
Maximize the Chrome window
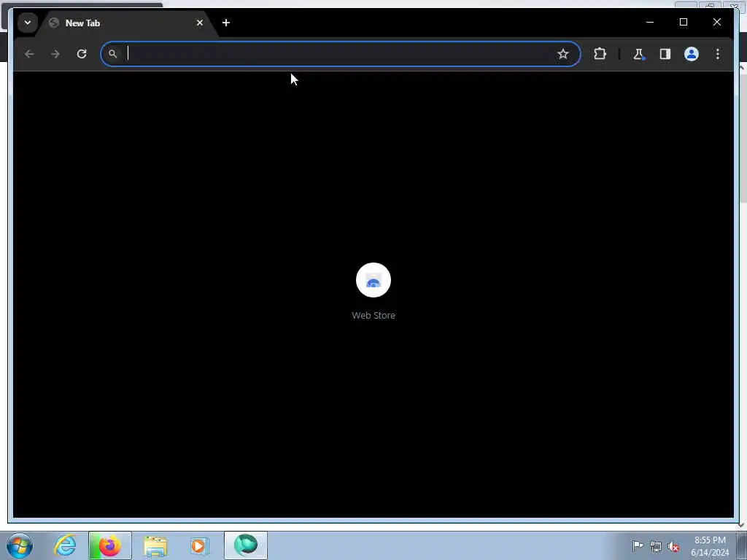pos(683,22)
